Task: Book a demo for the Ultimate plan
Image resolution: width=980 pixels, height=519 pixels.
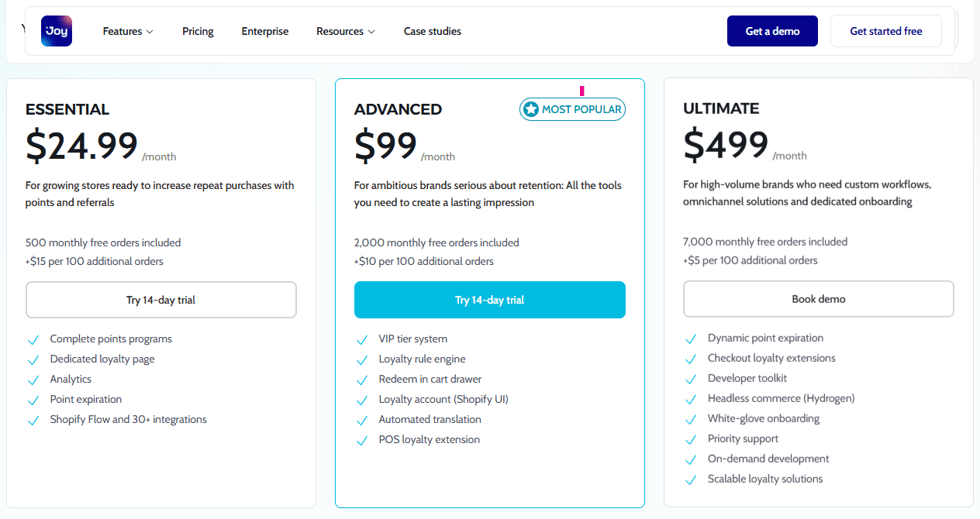Action: (x=818, y=298)
